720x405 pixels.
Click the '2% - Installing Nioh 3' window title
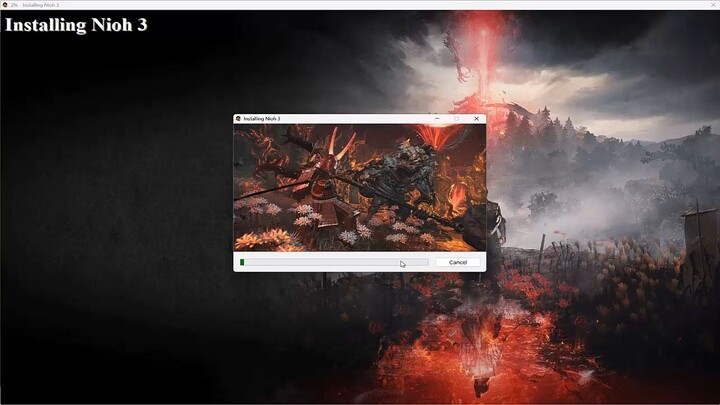(35, 5)
